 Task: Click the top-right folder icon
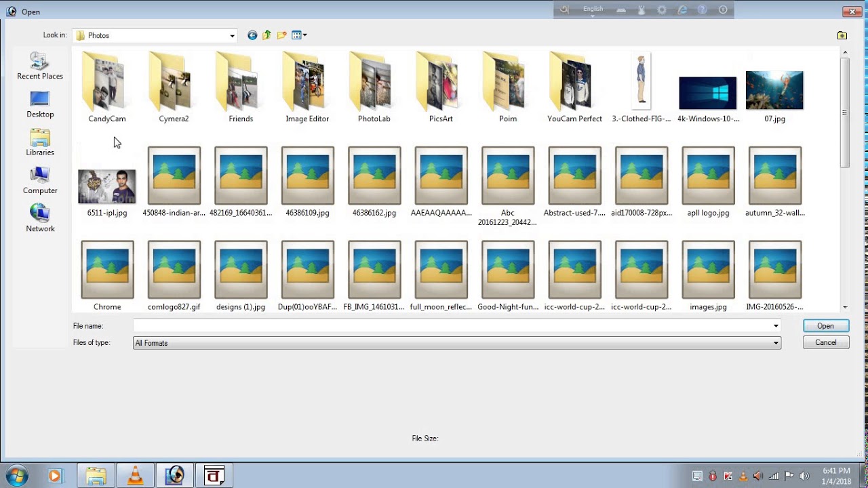tap(842, 35)
